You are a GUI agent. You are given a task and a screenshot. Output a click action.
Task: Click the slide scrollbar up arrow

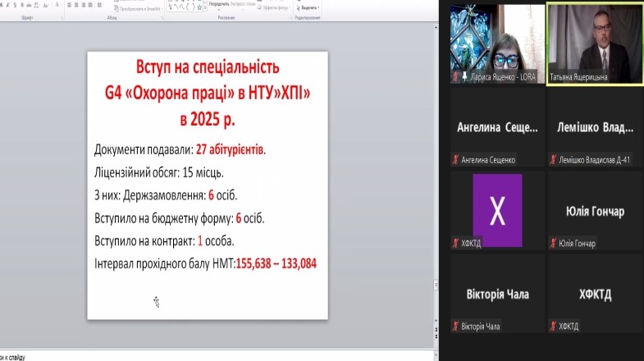[436, 28]
